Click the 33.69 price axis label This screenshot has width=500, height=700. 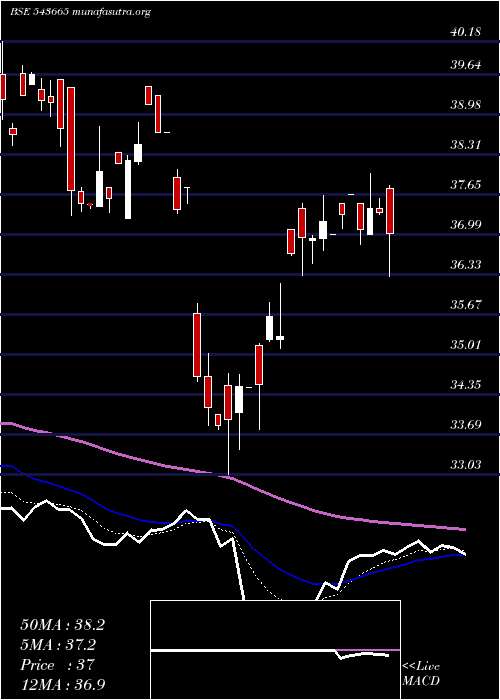tap(466, 425)
